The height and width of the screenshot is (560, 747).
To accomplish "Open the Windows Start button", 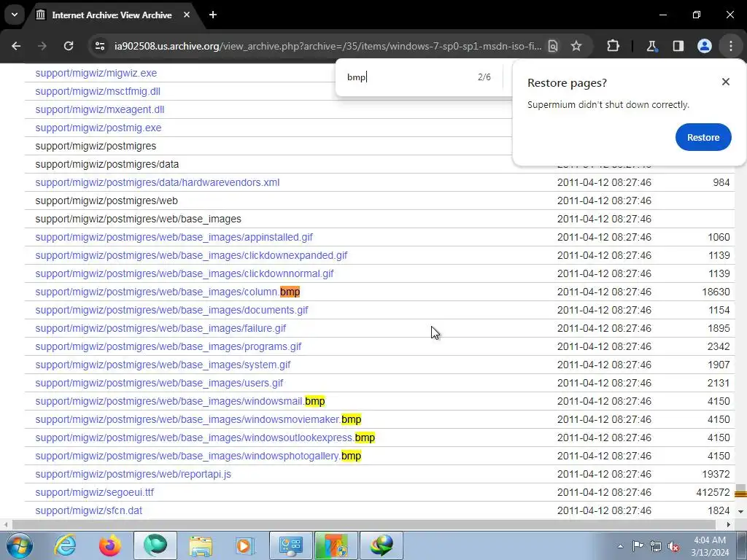I will tap(19, 545).
